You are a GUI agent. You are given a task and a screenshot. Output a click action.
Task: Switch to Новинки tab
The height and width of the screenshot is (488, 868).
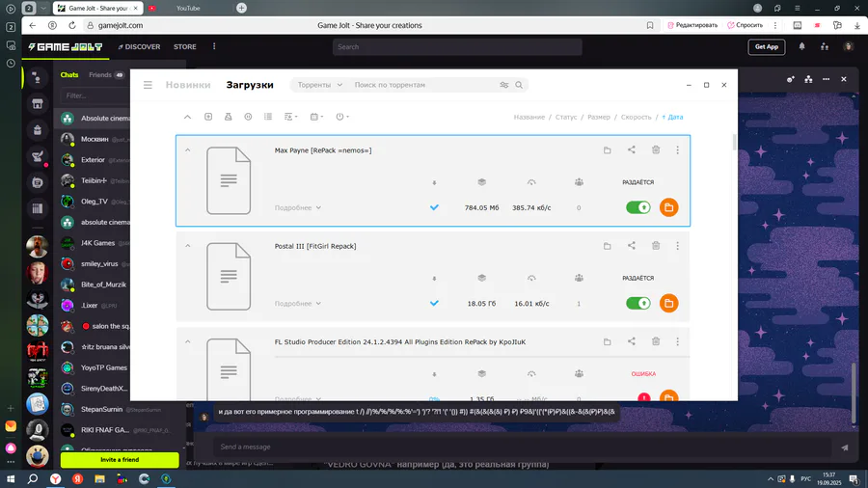click(x=188, y=85)
